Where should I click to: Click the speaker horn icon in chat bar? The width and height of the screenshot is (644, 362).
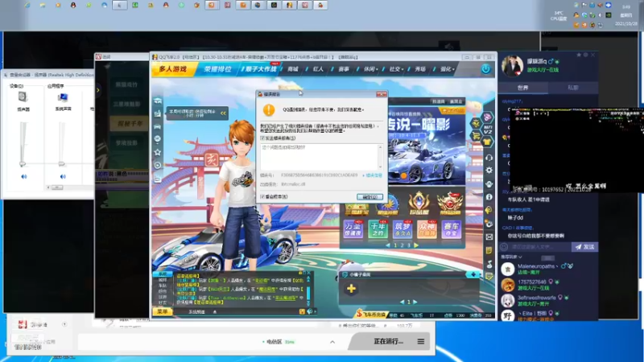pos(309,311)
